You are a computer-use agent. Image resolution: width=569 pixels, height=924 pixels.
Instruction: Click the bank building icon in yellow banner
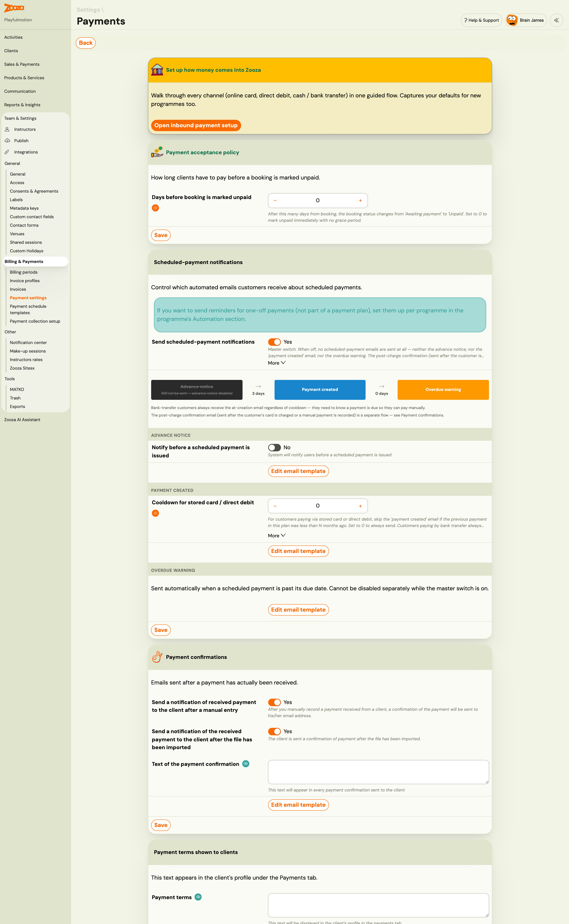click(x=157, y=70)
